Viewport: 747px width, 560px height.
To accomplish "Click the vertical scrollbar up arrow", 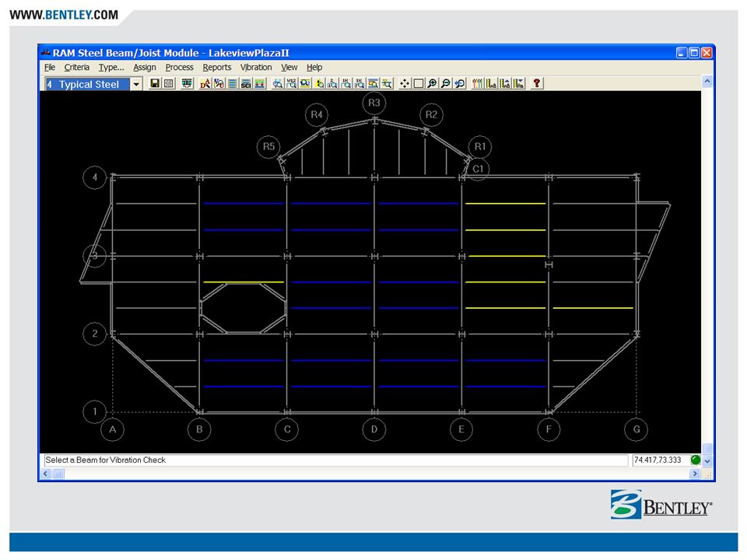I will (707, 82).
